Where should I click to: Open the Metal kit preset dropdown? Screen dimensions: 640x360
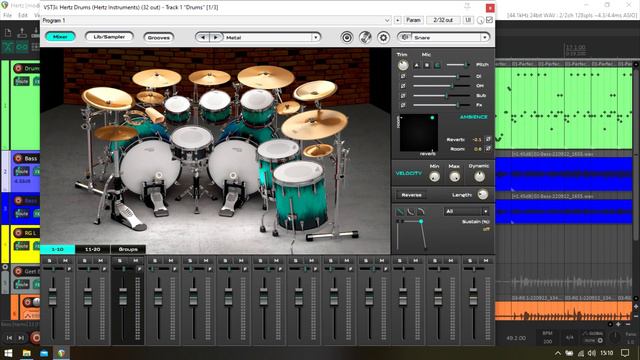coord(316,38)
